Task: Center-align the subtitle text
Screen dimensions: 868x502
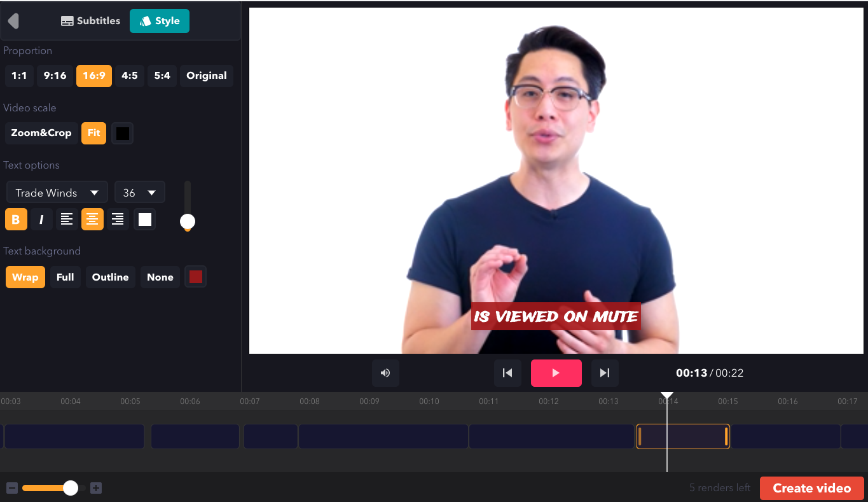Action: 92,220
